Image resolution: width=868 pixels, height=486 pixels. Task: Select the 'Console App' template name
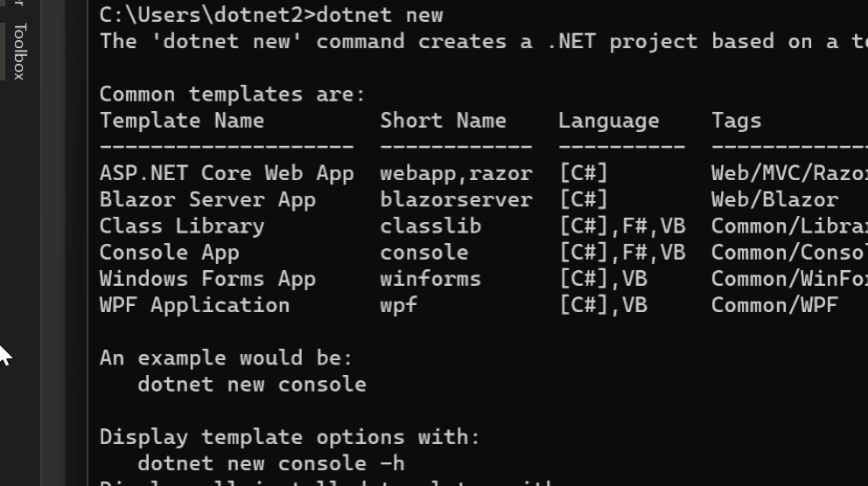169,253
